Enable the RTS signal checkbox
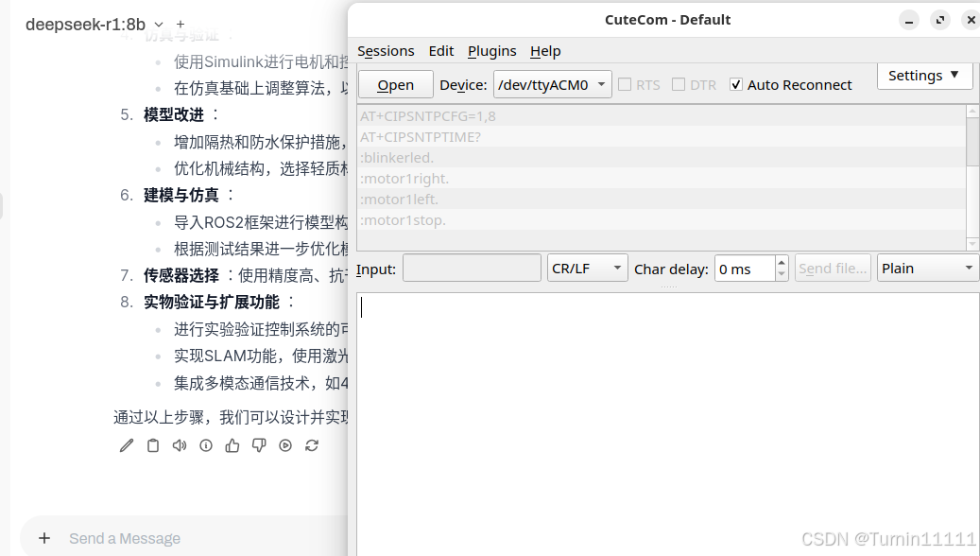The image size is (980, 556). [624, 84]
